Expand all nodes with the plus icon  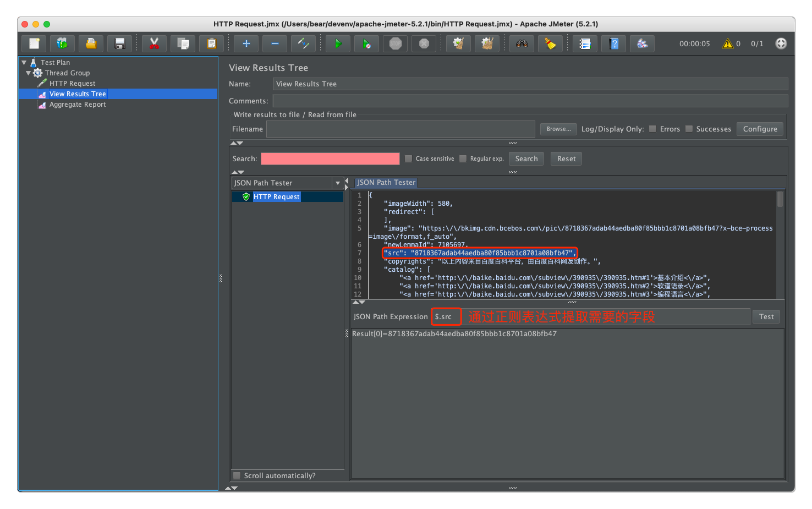(246, 43)
